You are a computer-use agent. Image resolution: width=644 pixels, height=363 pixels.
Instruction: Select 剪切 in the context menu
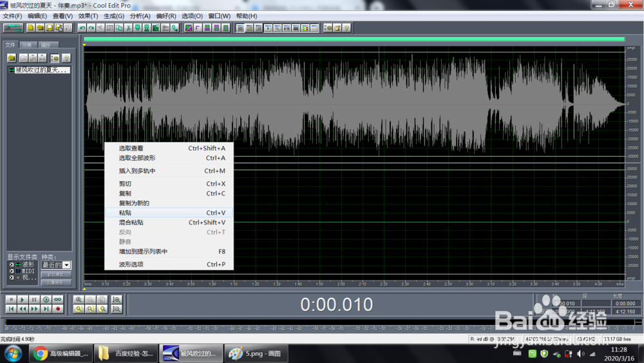tap(169, 184)
